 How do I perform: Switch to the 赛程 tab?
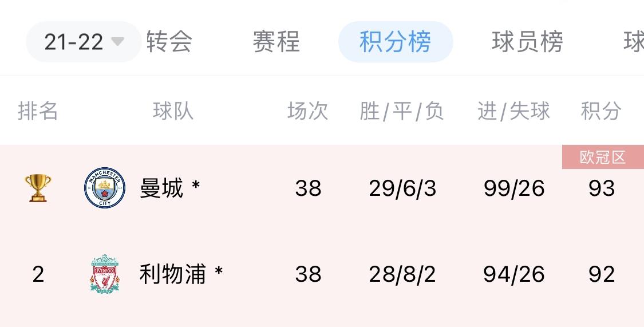[276, 42]
